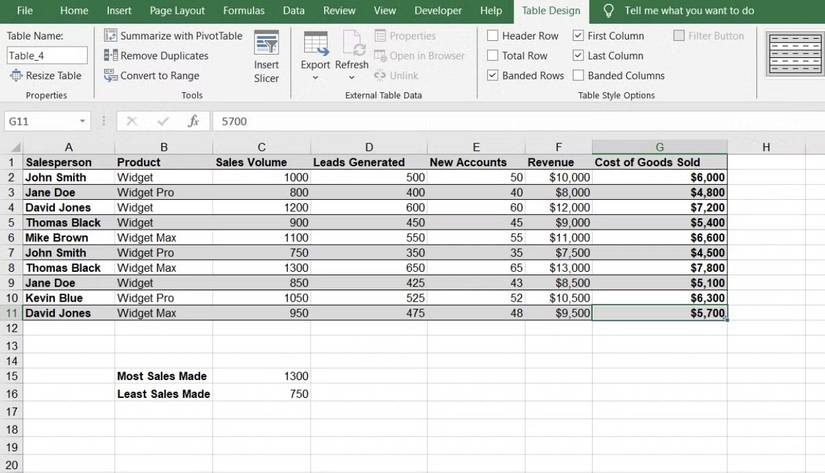Click the Refresh table data icon
Screen dimensions: 825x473
coord(352,43)
